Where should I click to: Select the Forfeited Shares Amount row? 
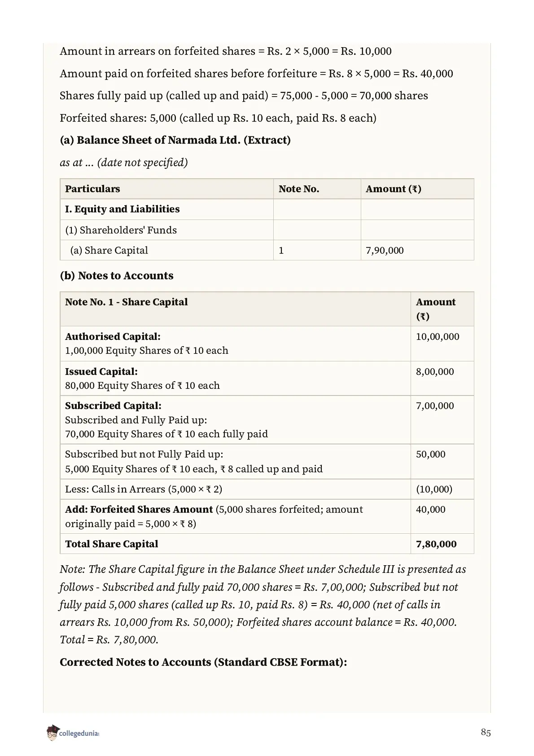[x=267, y=517]
